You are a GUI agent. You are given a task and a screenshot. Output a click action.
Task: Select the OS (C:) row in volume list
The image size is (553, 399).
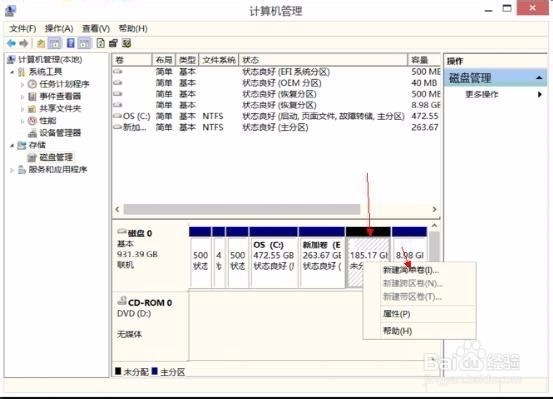[276, 116]
